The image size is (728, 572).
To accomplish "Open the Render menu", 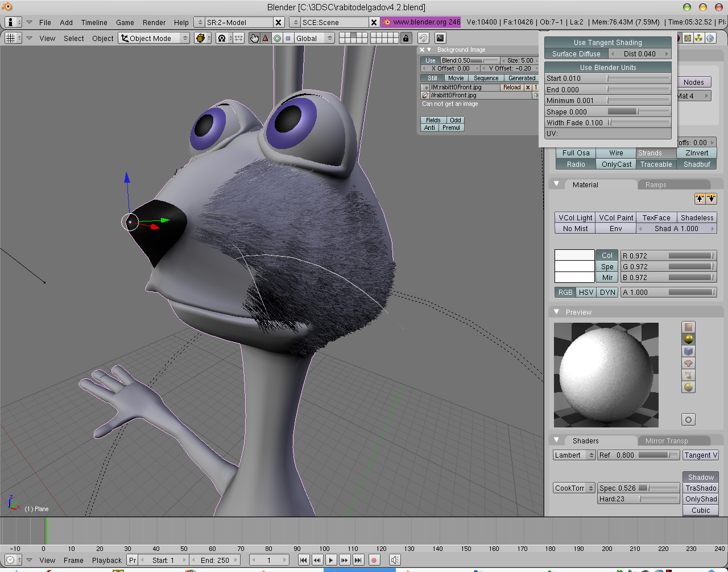I will [154, 22].
